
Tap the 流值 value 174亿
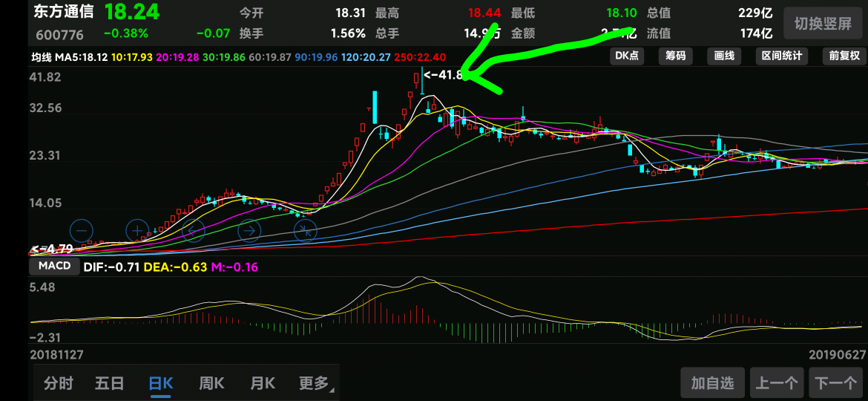pyautogui.click(x=756, y=33)
